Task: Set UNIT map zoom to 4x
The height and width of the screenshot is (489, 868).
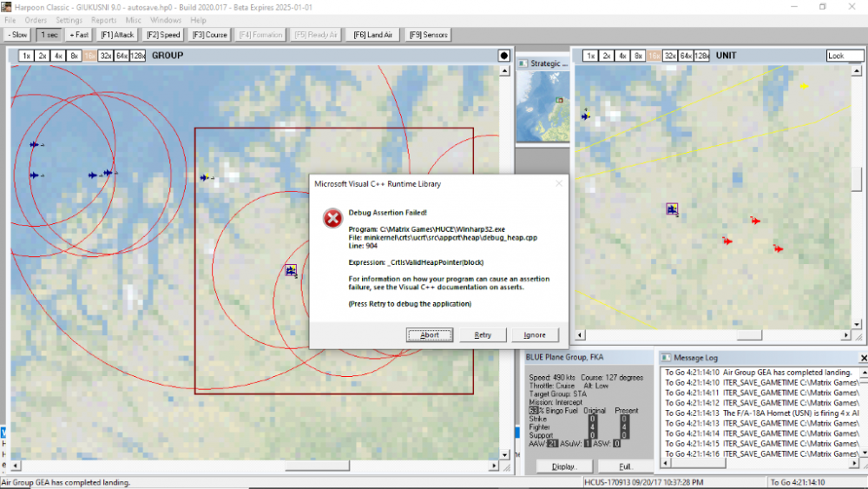Action: [622, 56]
